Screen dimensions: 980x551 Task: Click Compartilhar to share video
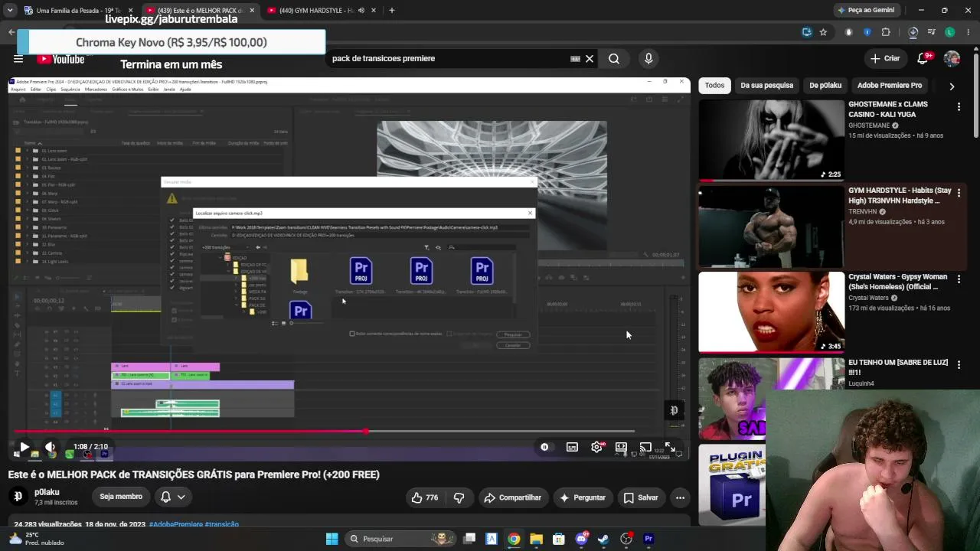tap(512, 497)
